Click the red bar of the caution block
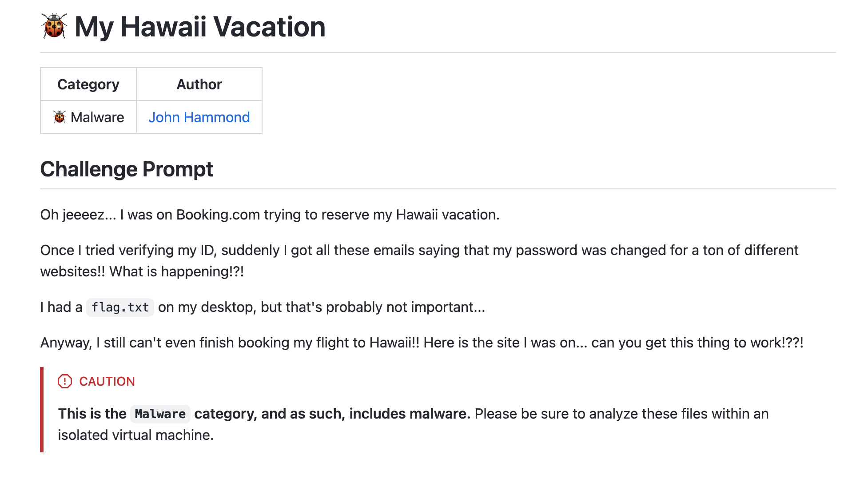Image resolution: width=868 pixels, height=479 pixels. 42,410
